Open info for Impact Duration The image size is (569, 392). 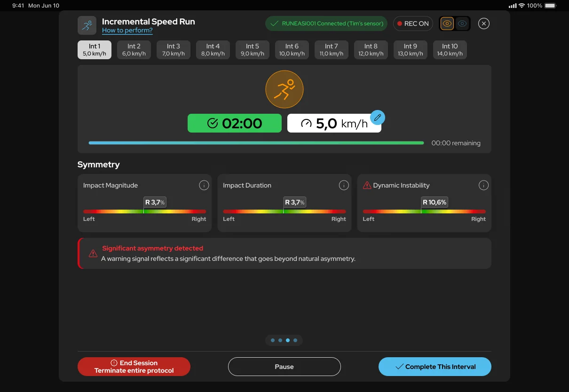[344, 185]
